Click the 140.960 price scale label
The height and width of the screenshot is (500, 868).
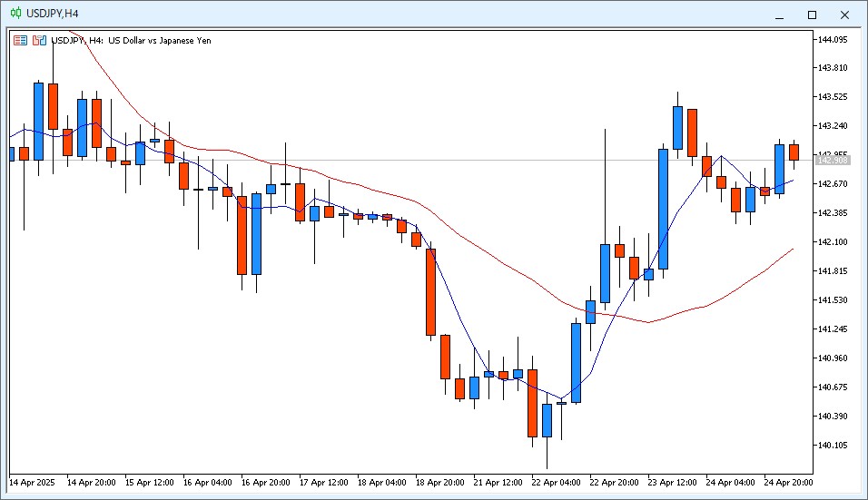click(x=833, y=358)
